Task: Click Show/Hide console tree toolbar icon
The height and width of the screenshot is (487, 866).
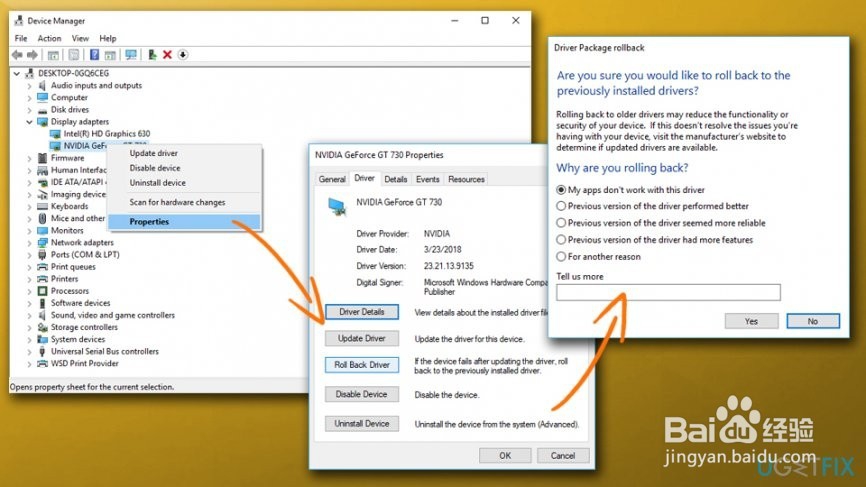Action: (x=53, y=55)
